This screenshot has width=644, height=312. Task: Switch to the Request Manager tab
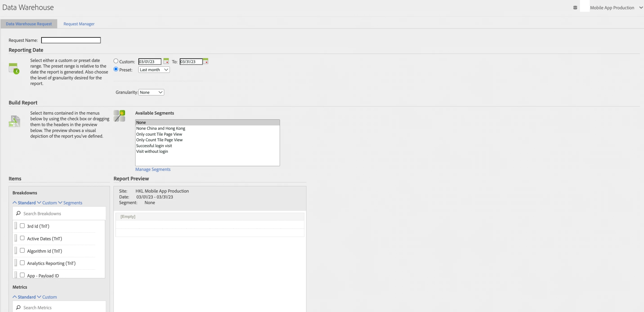(x=79, y=24)
